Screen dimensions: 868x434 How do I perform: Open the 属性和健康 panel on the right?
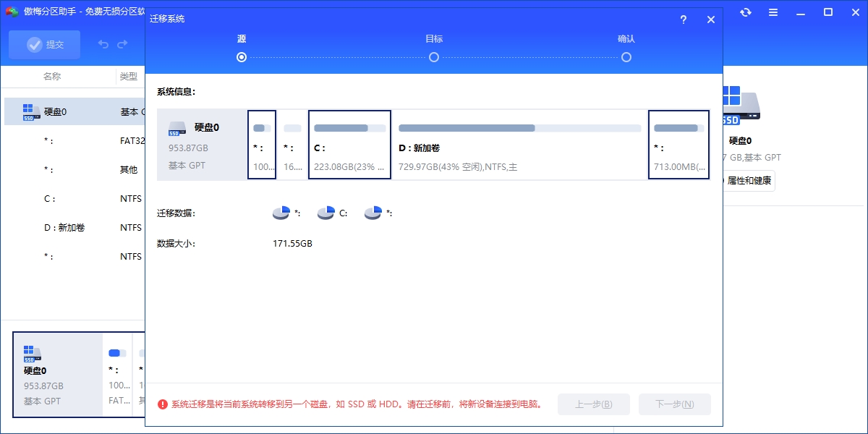pos(749,180)
